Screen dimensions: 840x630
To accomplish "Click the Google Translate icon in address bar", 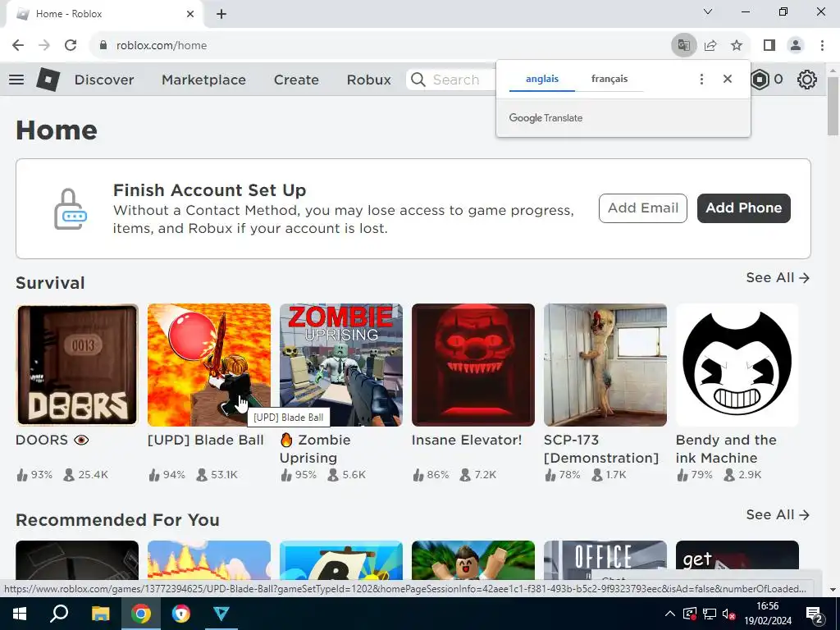I will (683, 46).
